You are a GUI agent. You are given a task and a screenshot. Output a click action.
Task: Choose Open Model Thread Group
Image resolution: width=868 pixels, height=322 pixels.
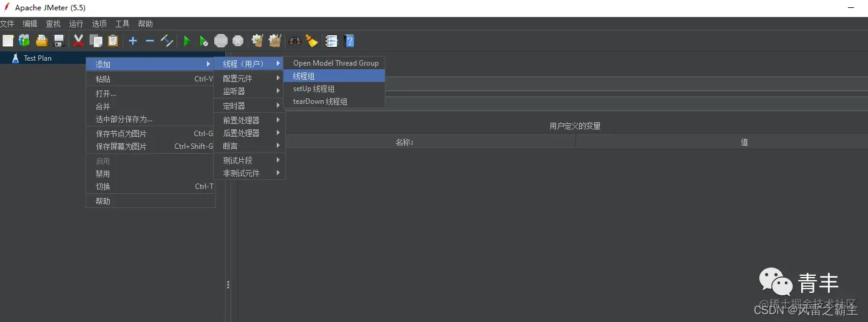click(334, 63)
